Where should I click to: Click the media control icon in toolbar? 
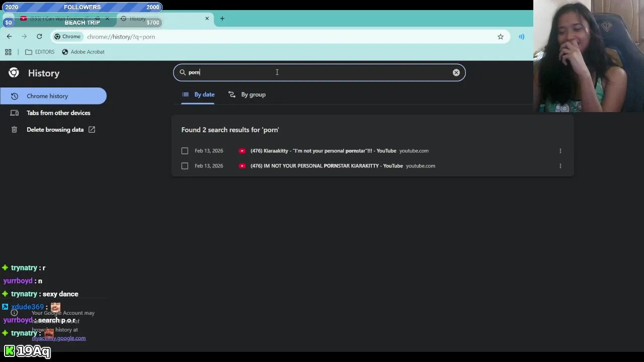521,37
